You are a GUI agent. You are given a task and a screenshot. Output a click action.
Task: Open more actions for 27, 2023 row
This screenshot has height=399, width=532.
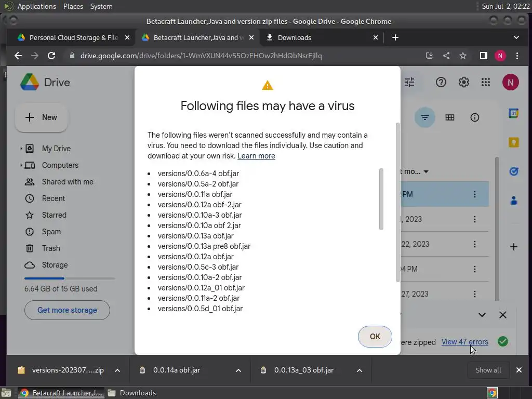475,294
